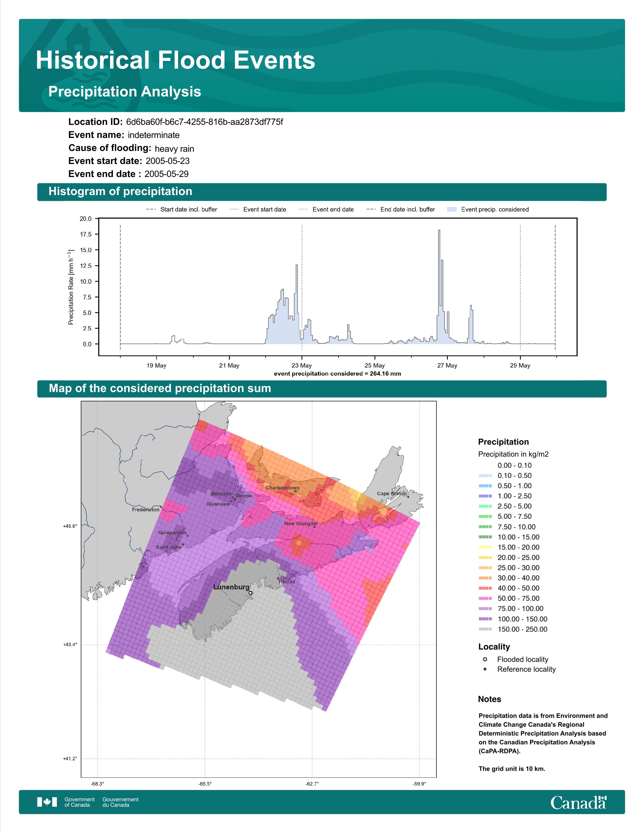Click the Start date incl. buffer dashed-line key

[151, 210]
